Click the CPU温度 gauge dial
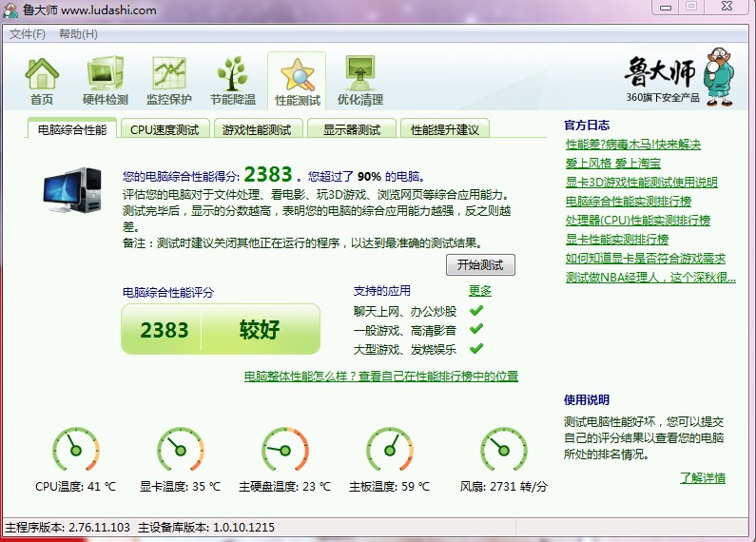 (x=76, y=450)
